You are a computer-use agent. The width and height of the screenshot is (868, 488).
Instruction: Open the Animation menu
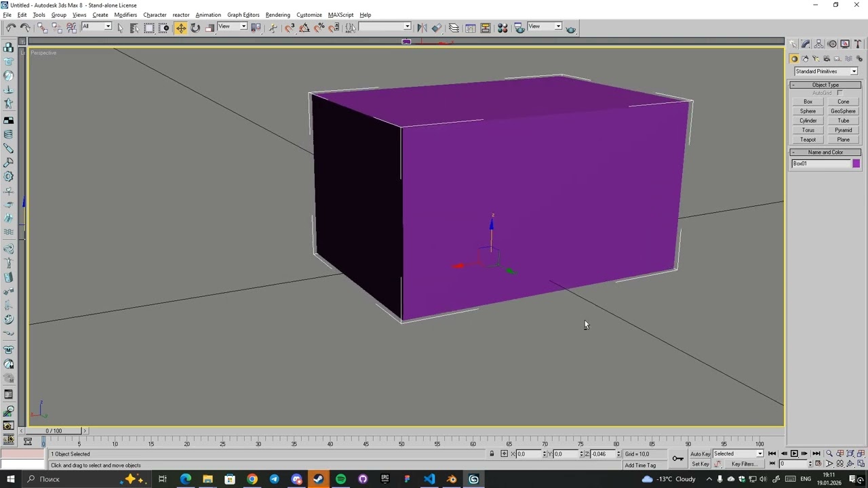[x=208, y=15]
